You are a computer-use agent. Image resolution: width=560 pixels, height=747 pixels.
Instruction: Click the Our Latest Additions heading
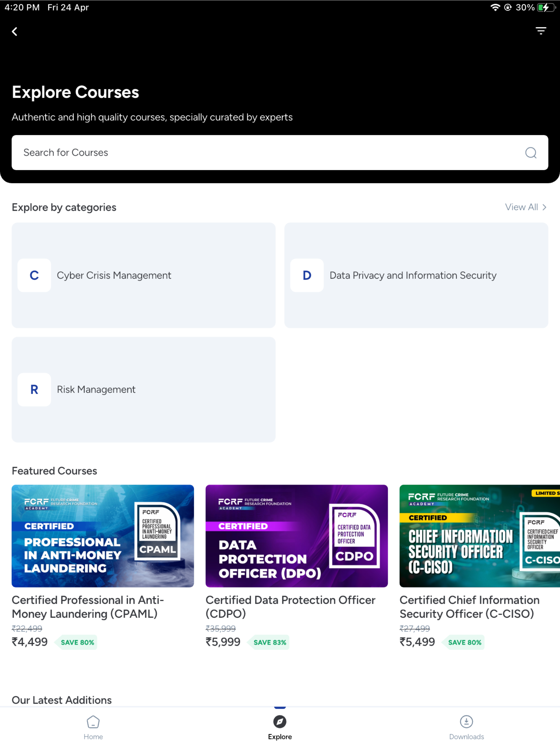(62, 700)
